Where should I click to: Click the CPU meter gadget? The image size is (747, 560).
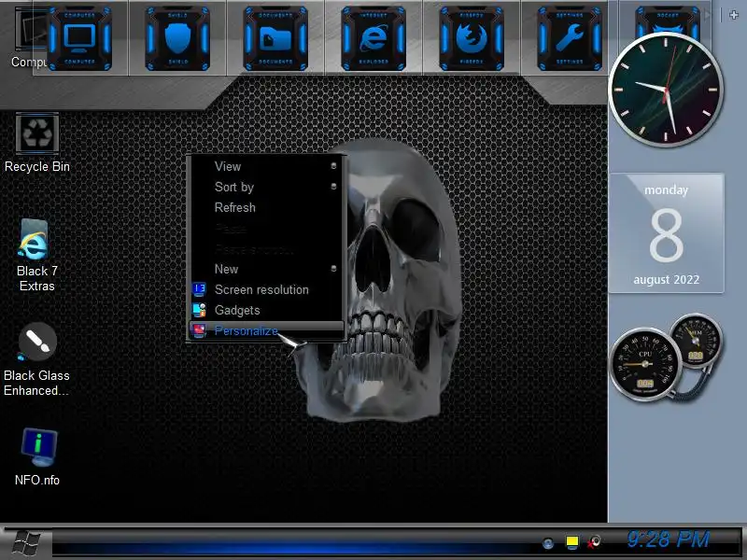click(644, 364)
